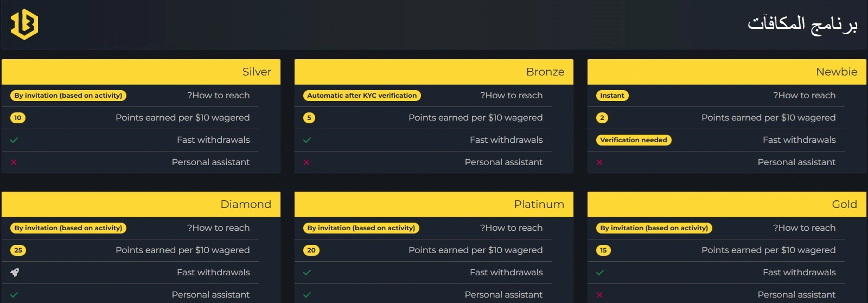The image size is (868, 303).
Task: Click Newbie's Personal assistant red cross
Action: (x=599, y=162)
